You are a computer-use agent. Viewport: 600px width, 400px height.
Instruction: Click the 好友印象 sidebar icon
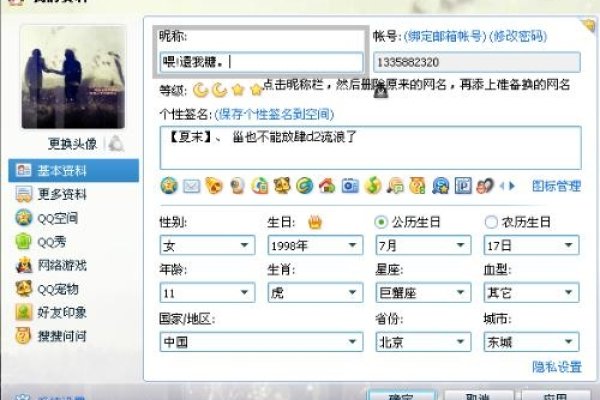(x=24, y=312)
